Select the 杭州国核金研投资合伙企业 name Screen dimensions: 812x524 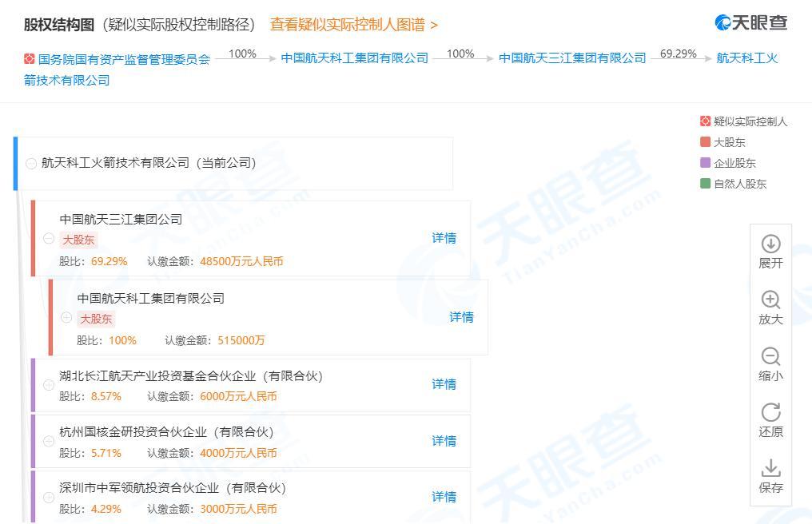coord(166,432)
